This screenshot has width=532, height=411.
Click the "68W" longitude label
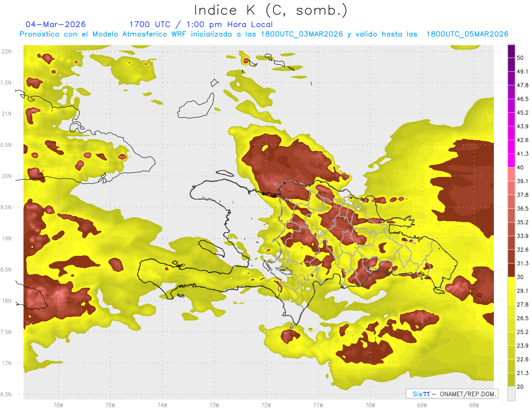coord(474,405)
